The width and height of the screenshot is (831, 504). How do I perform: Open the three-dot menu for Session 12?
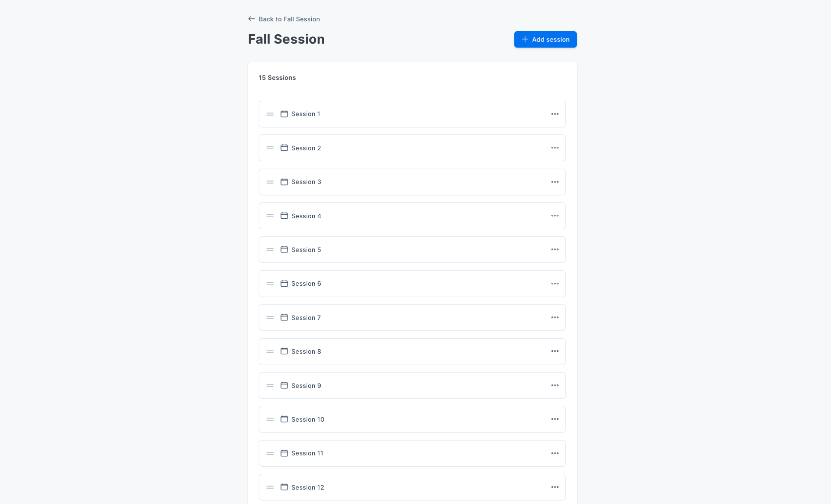tap(555, 487)
